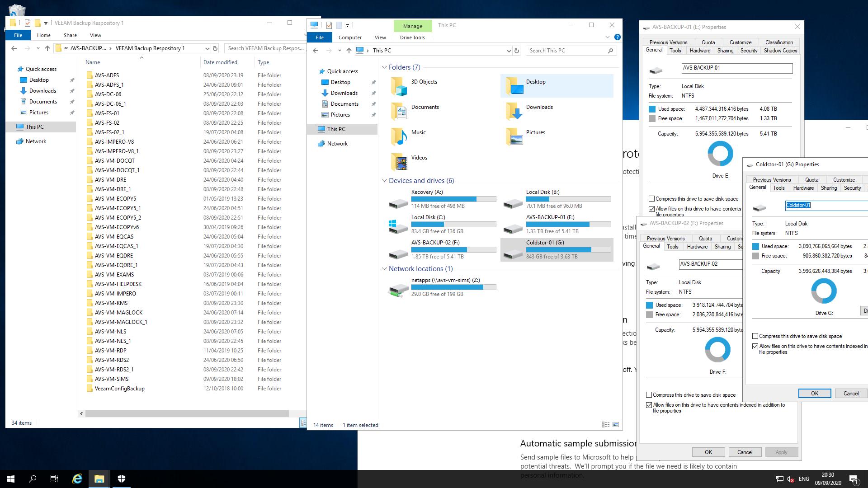Switch to Shadow Copies tab
The width and height of the screenshot is (868, 488).
(780, 51)
